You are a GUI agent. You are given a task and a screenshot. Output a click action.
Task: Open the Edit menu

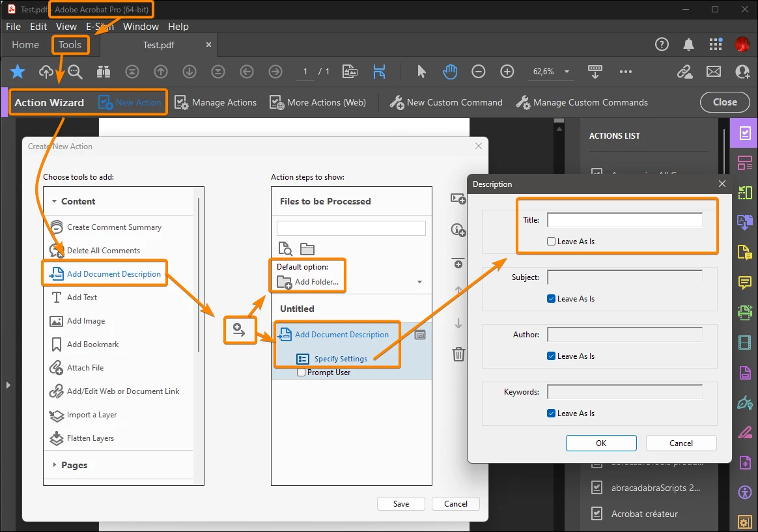tap(38, 27)
